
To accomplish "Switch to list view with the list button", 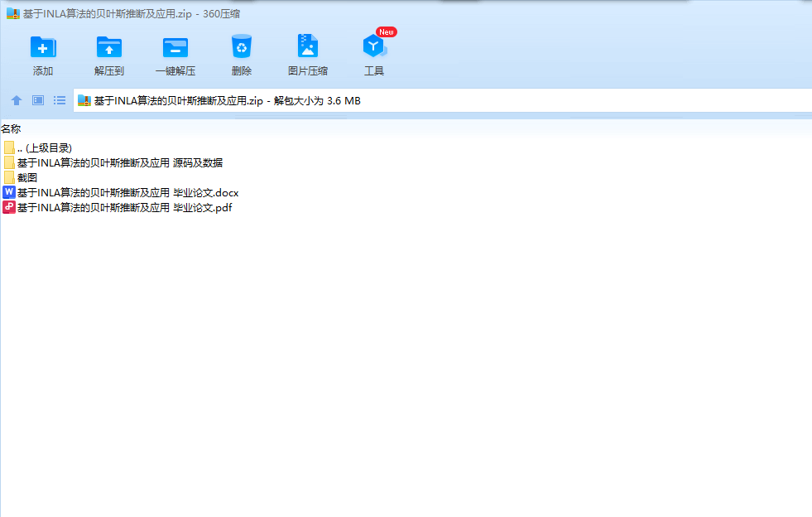I will (x=60, y=100).
